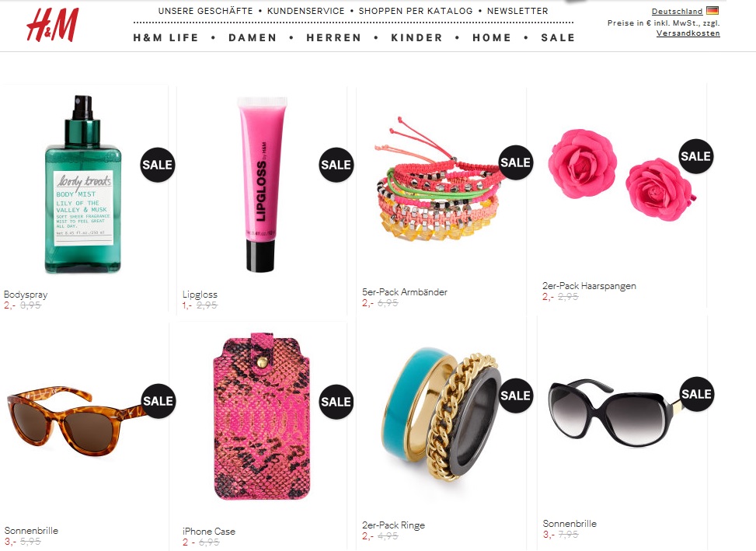This screenshot has height=551, width=756.
Task: Click SALE badge beside the bracelets
Action: pyautogui.click(x=515, y=162)
